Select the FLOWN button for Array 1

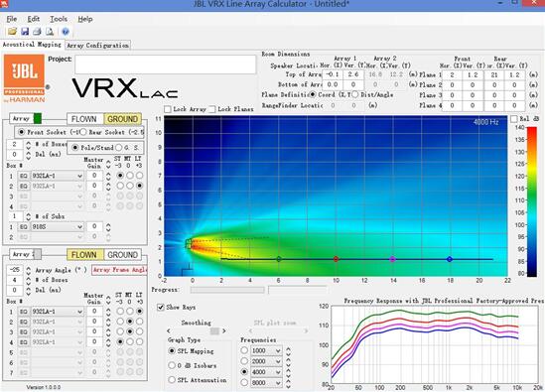click(x=84, y=119)
